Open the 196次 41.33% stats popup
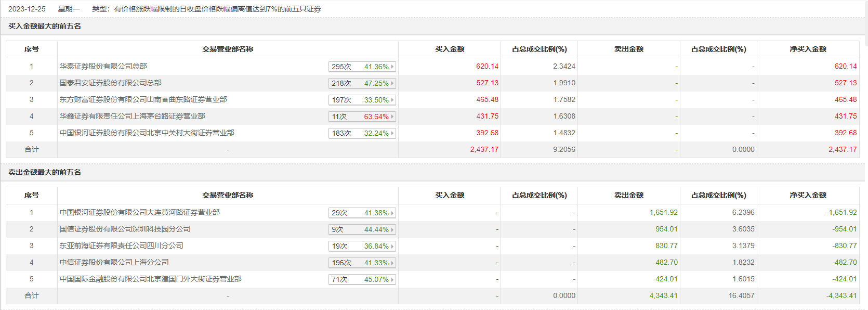 (x=362, y=263)
